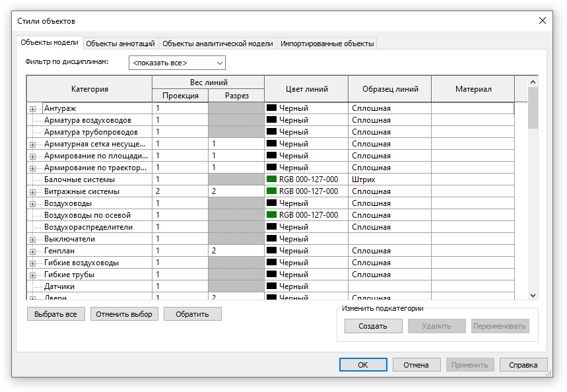Open help with Справка button

(523, 365)
